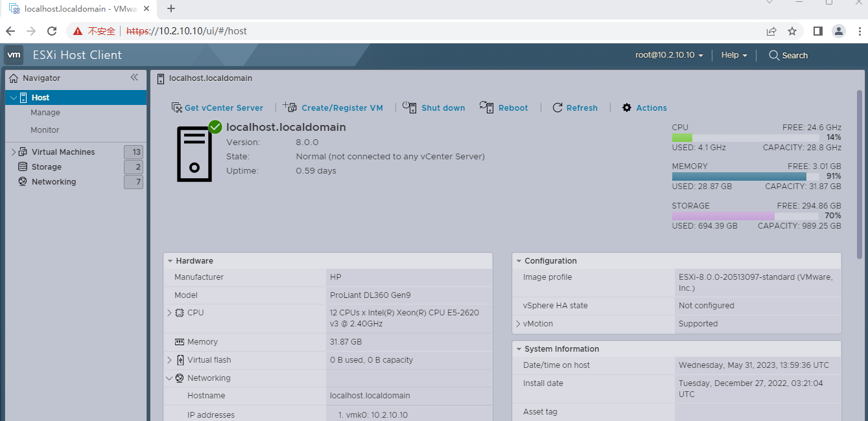Click the not secure warning icon
This screenshot has width=868, height=421.
click(78, 31)
